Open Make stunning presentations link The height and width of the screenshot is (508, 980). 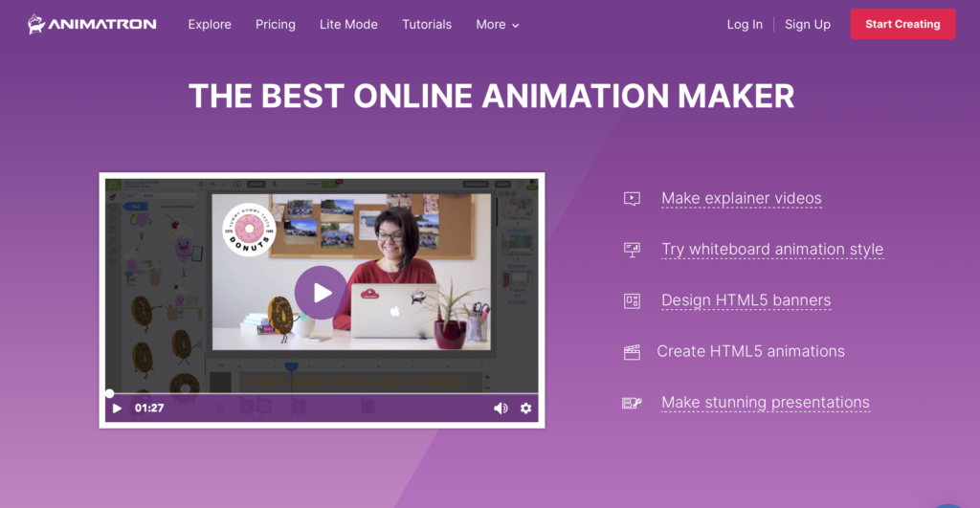pyautogui.click(x=765, y=403)
